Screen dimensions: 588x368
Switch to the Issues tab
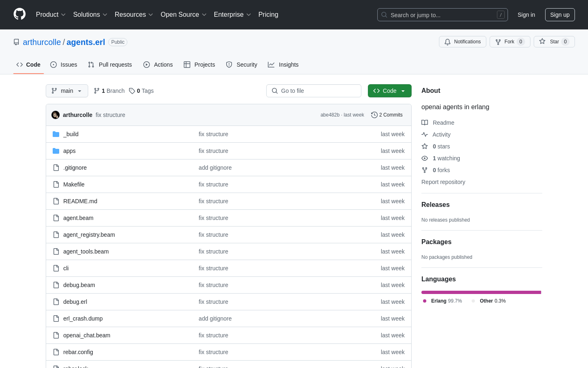[x=64, y=65]
